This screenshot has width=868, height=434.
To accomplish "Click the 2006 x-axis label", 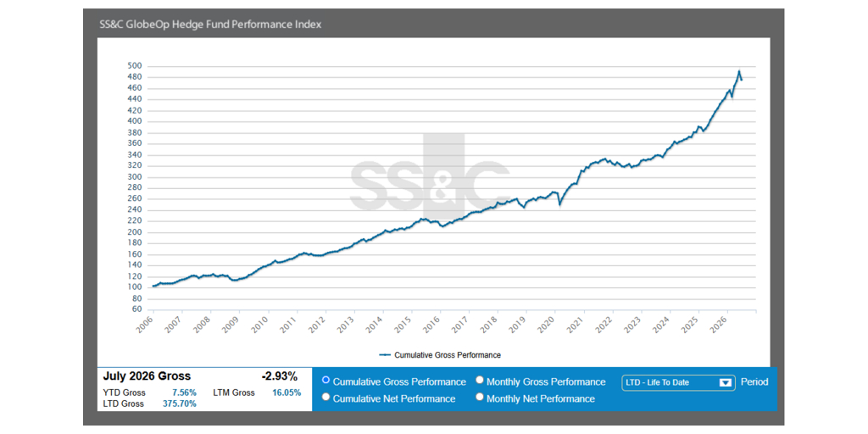I will tap(146, 324).
